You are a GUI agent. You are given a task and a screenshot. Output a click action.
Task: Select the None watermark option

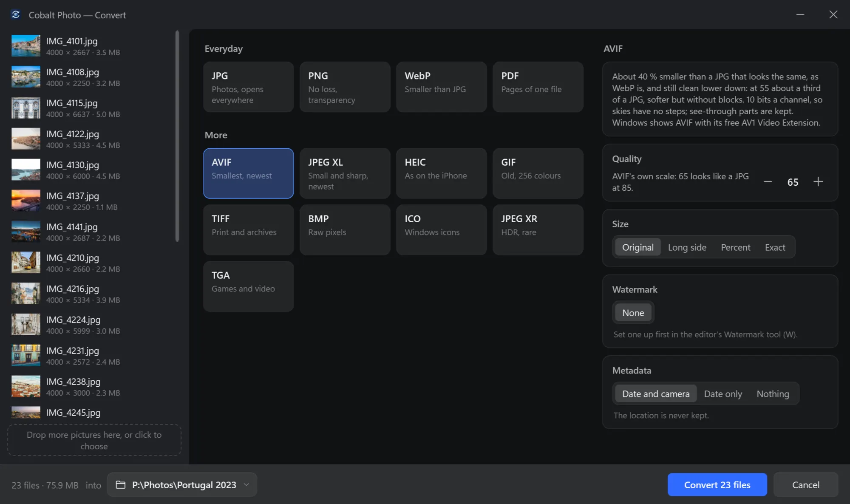(x=633, y=313)
